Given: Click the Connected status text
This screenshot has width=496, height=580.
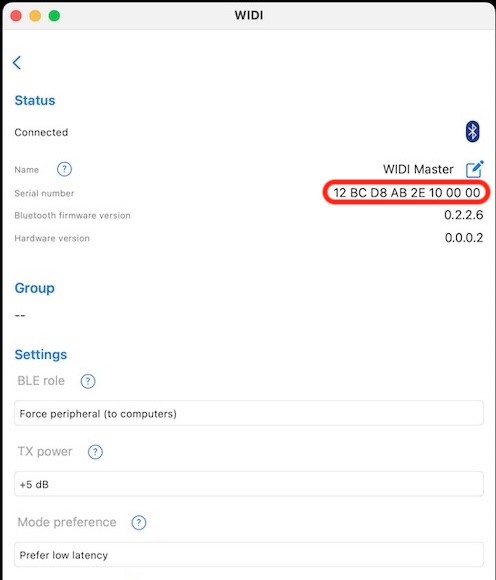Looking at the screenshot, I should pyautogui.click(x=41, y=132).
